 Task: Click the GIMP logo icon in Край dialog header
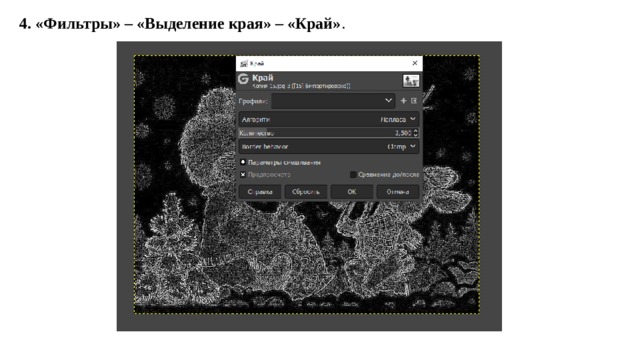[243, 79]
